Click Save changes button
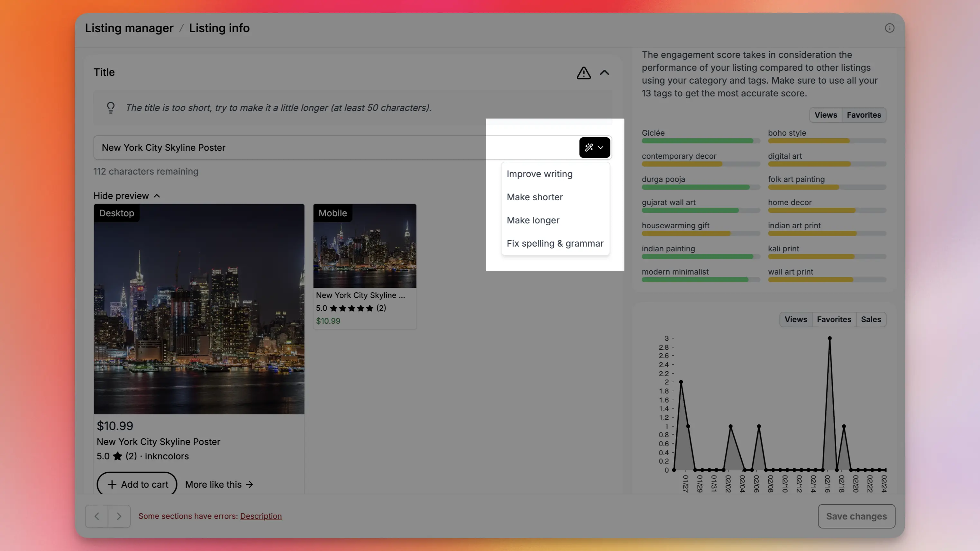The image size is (980, 551). point(856,516)
